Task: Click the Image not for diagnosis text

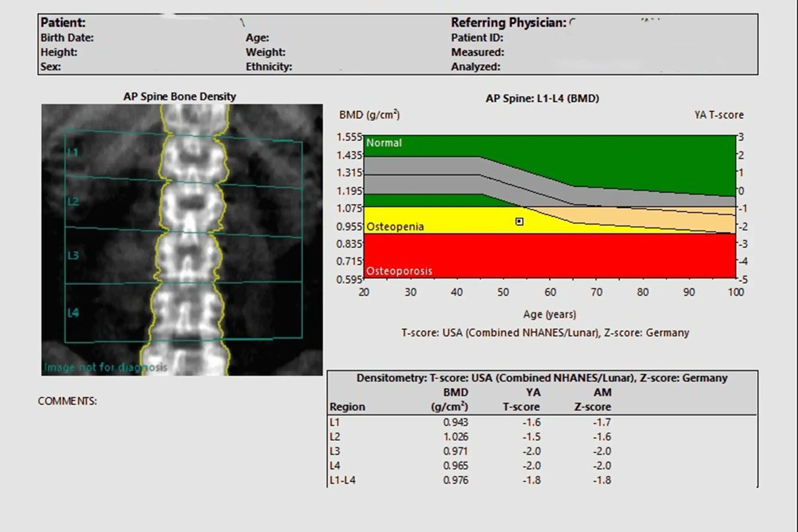Action: click(105, 367)
